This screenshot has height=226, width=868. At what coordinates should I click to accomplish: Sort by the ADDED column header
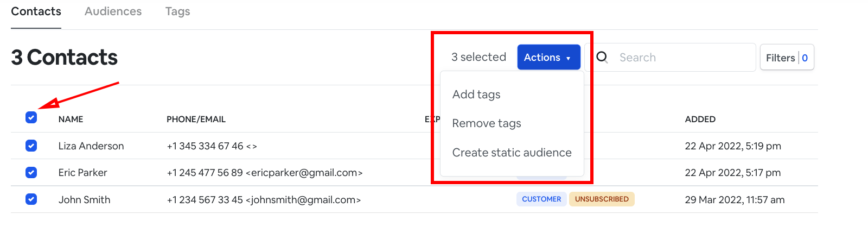coord(700,119)
